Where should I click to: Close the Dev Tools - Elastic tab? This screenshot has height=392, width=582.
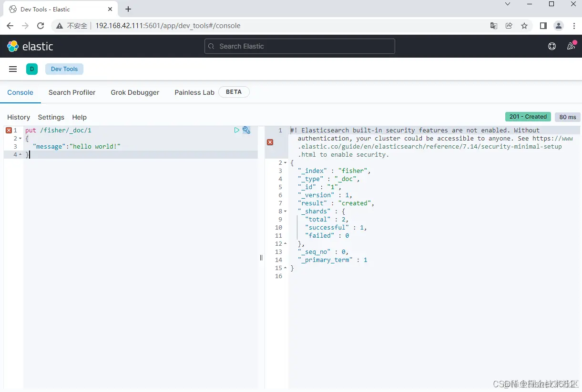click(110, 9)
